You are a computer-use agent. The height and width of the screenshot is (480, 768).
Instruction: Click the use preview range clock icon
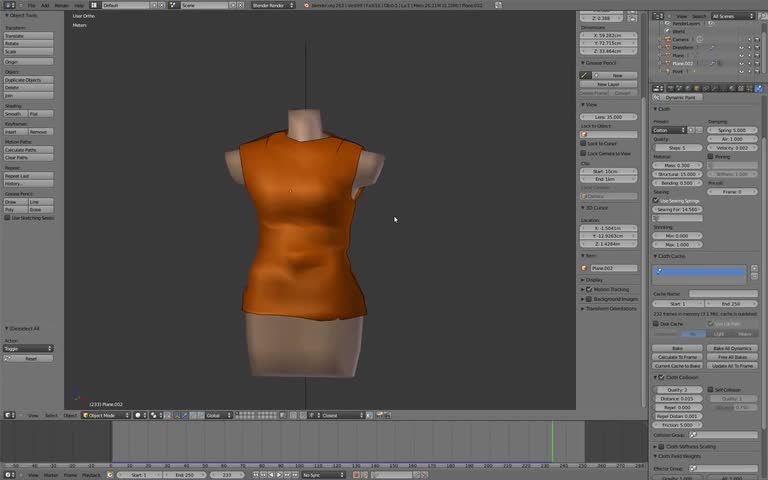[x=110, y=475]
